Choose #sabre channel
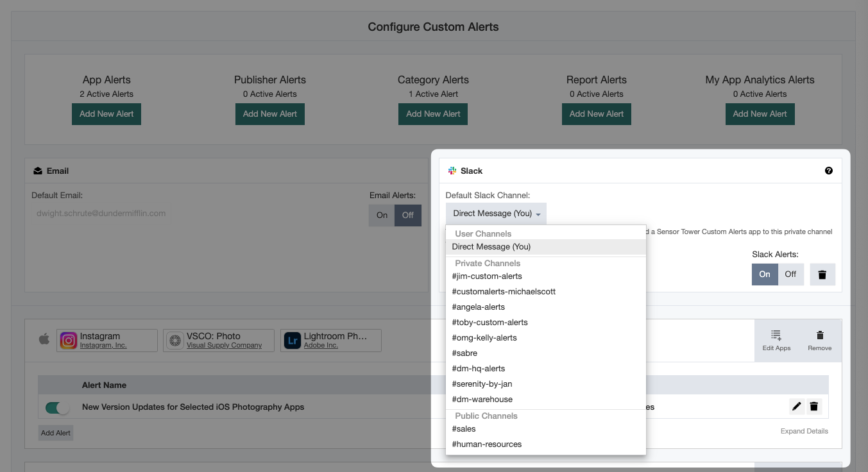 [x=546, y=353]
